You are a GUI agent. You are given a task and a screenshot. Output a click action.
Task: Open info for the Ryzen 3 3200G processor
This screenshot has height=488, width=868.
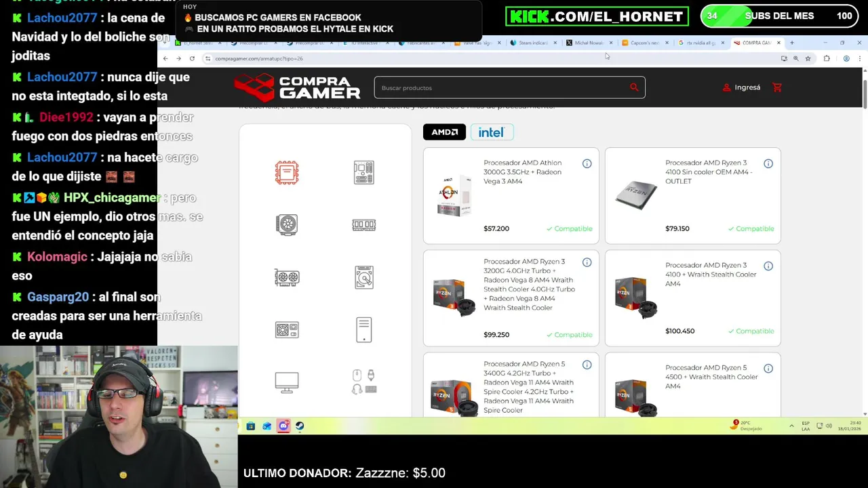pyautogui.click(x=587, y=262)
